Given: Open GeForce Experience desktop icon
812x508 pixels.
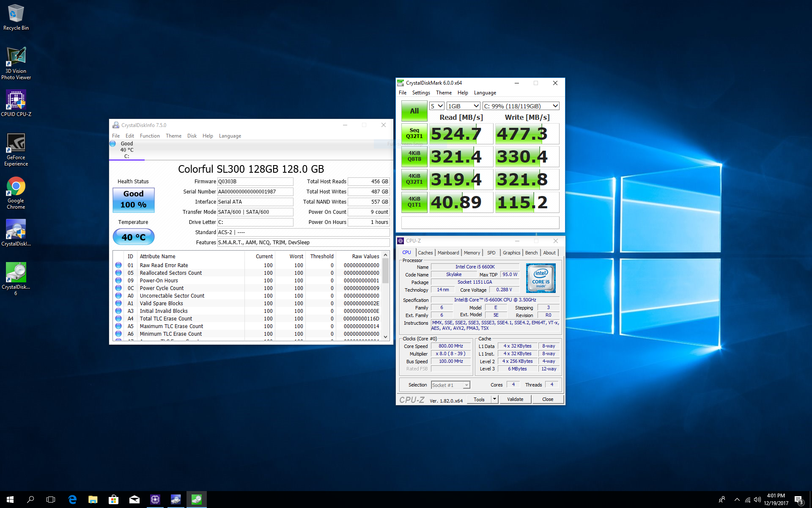Looking at the screenshot, I should pyautogui.click(x=16, y=149).
